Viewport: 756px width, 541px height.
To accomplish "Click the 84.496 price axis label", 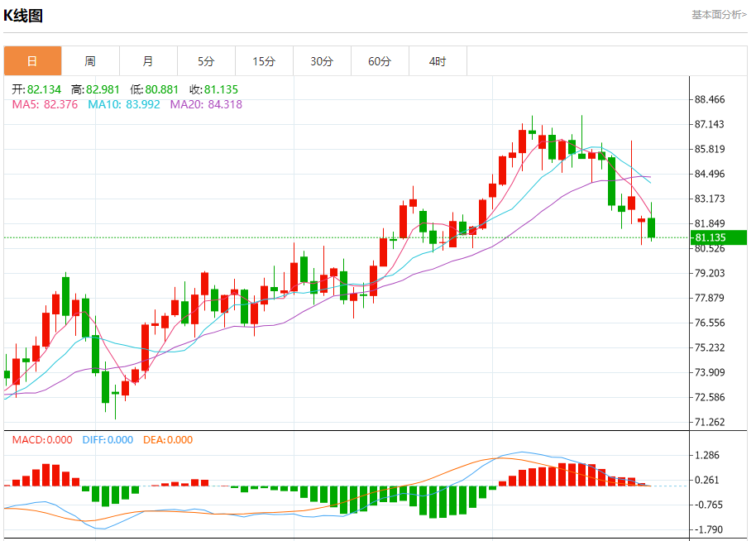I will (709, 174).
